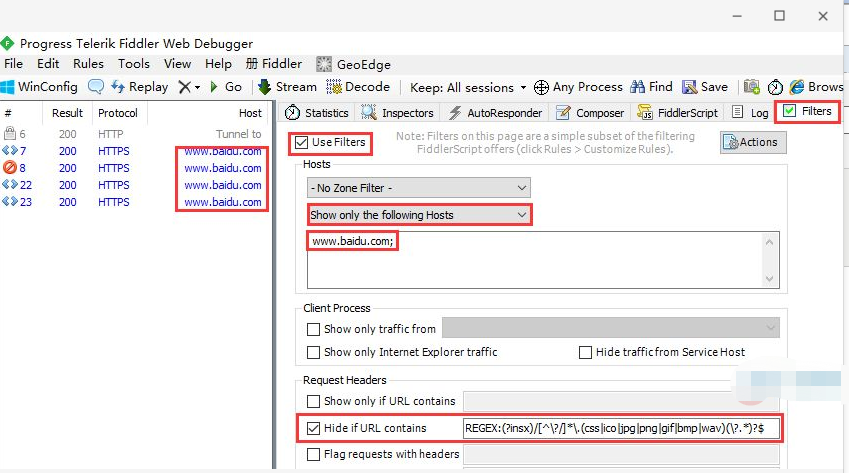Open the View menu
849x473 pixels.
[x=177, y=64]
